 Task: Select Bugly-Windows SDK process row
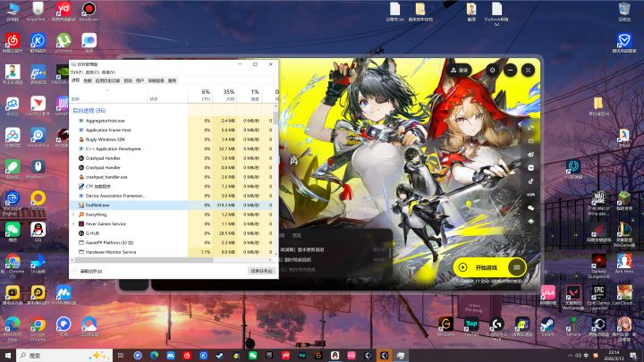tap(172, 139)
